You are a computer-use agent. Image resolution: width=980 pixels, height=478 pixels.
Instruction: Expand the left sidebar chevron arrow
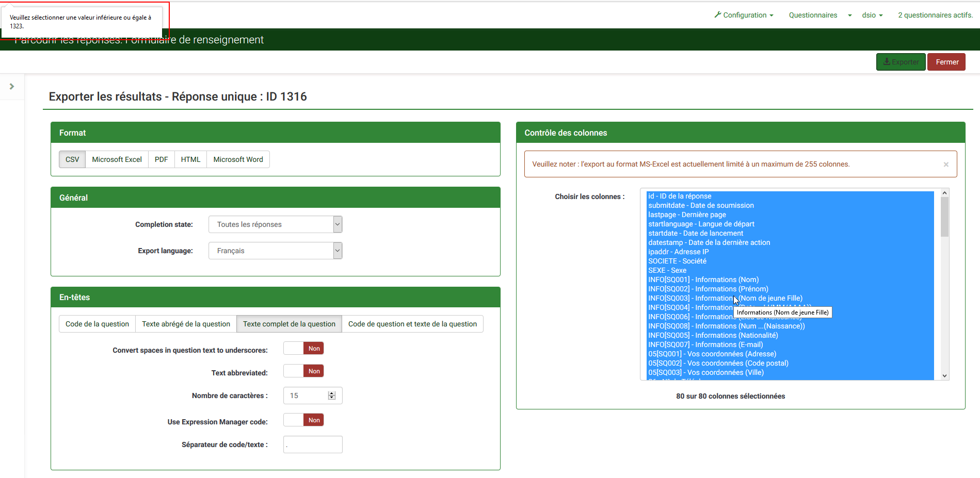pos(12,87)
